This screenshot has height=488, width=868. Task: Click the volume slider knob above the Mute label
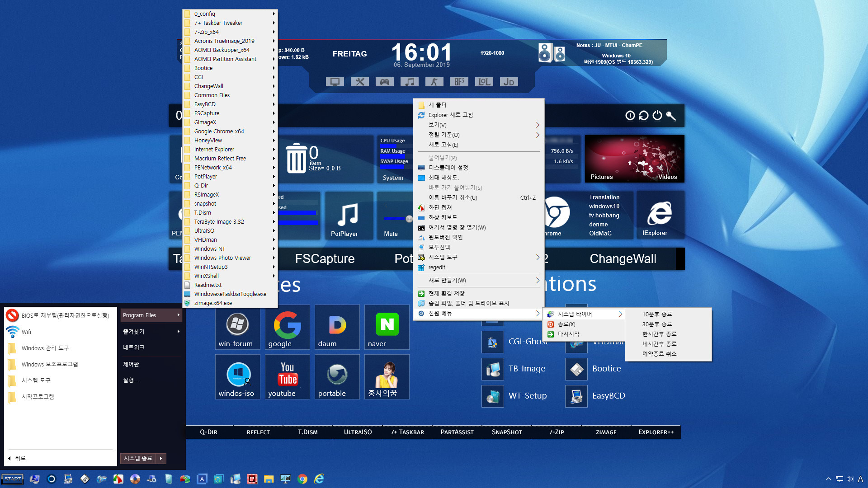point(409,219)
